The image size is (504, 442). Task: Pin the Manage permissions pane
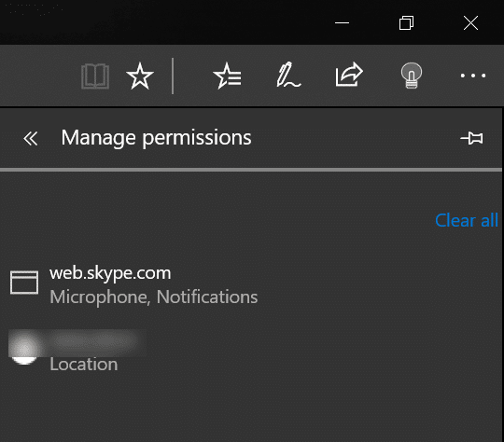click(471, 138)
